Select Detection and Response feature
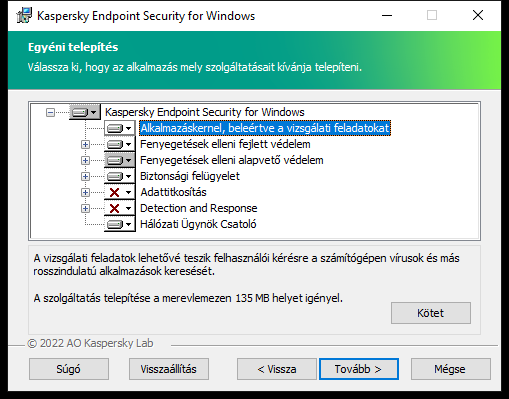The height and width of the screenshot is (399, 509). (x=199, y=208)
